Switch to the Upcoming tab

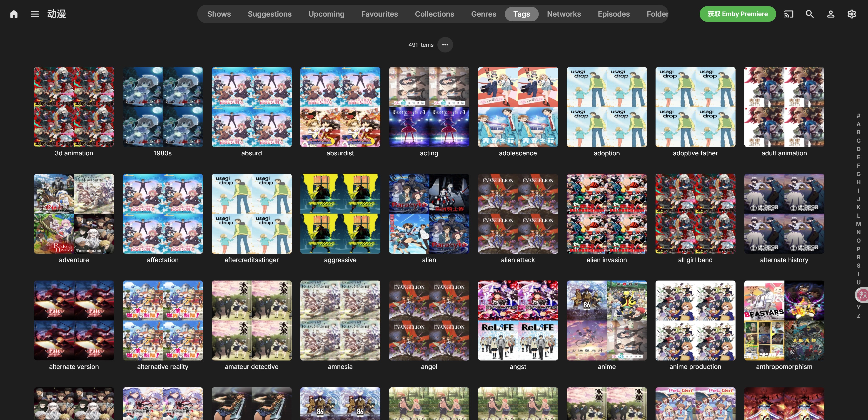[326, 14]
